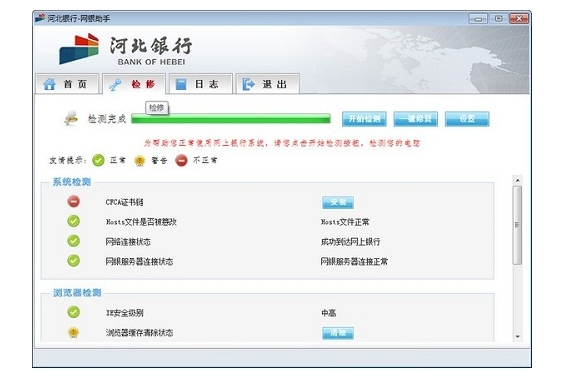The image size is (564, 384).
Task: Click the red instruction hint text
Action: click(282, 143)
